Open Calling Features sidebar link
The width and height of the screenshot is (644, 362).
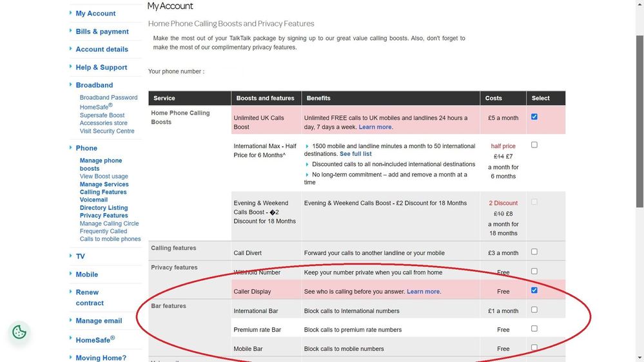pos(103,192)
